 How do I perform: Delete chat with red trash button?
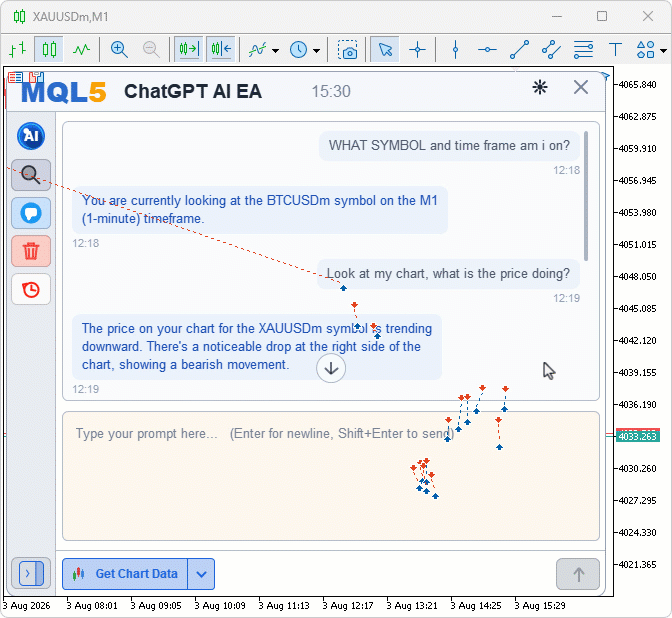[x=31, y=251]
